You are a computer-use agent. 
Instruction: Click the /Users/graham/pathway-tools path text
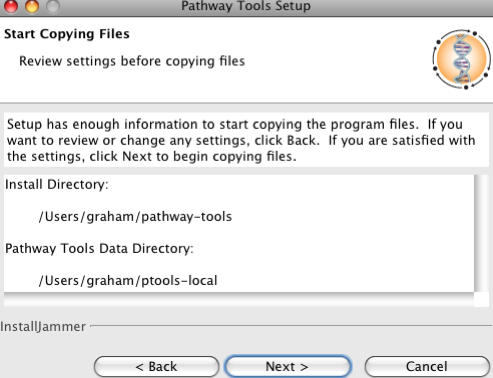click(135, 217)
